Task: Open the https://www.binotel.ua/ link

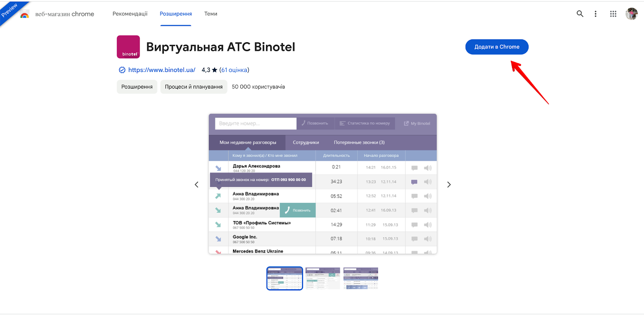Action: [162, 70]
